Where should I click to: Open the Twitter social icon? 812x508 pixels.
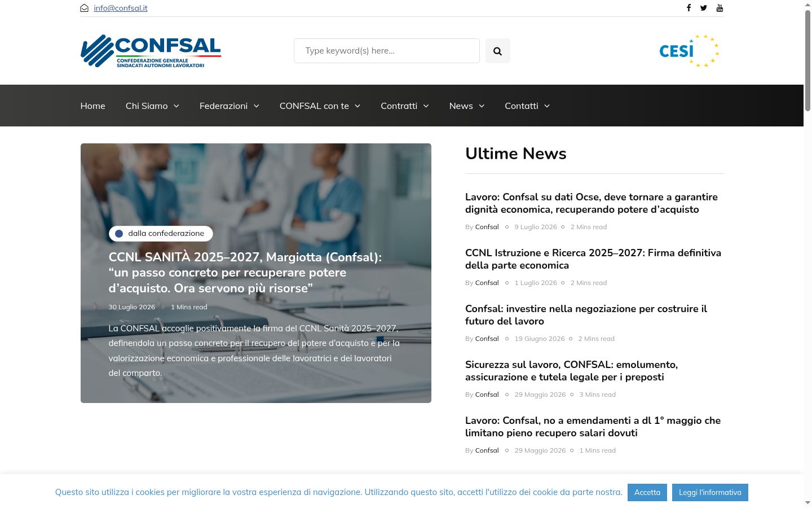pos(704,8)
